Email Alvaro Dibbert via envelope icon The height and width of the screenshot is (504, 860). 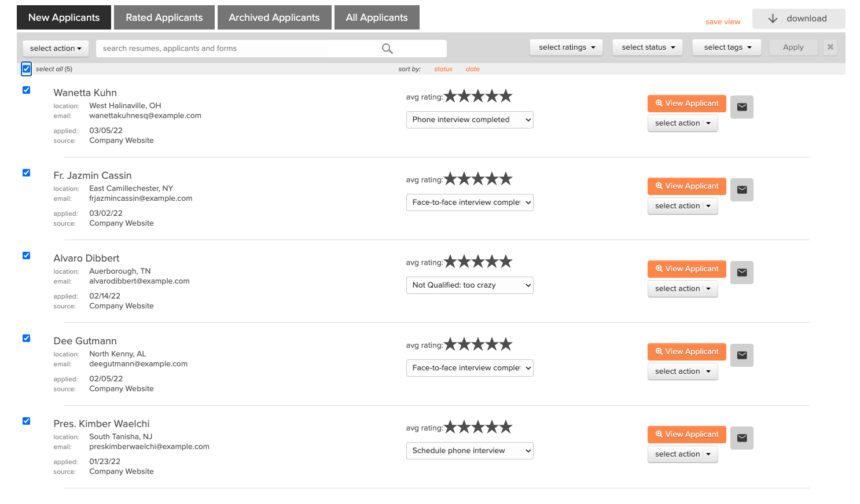[742, 273]
